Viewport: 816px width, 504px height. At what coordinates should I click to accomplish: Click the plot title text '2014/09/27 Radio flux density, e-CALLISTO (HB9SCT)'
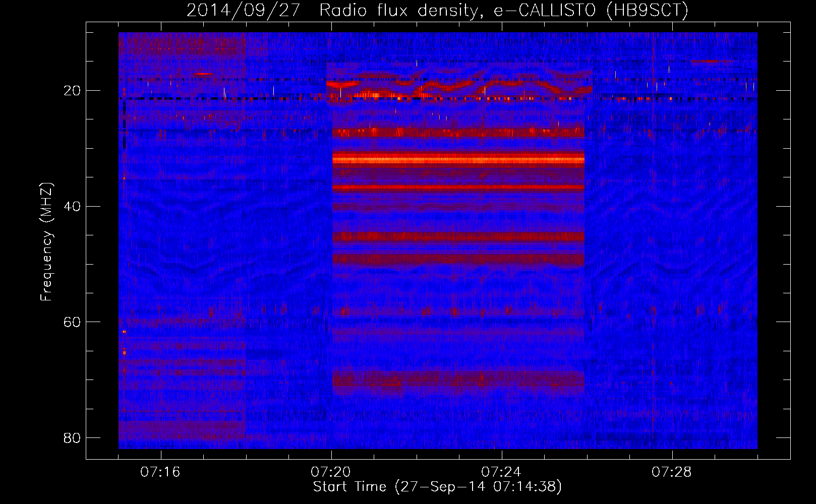coord(437,10)
